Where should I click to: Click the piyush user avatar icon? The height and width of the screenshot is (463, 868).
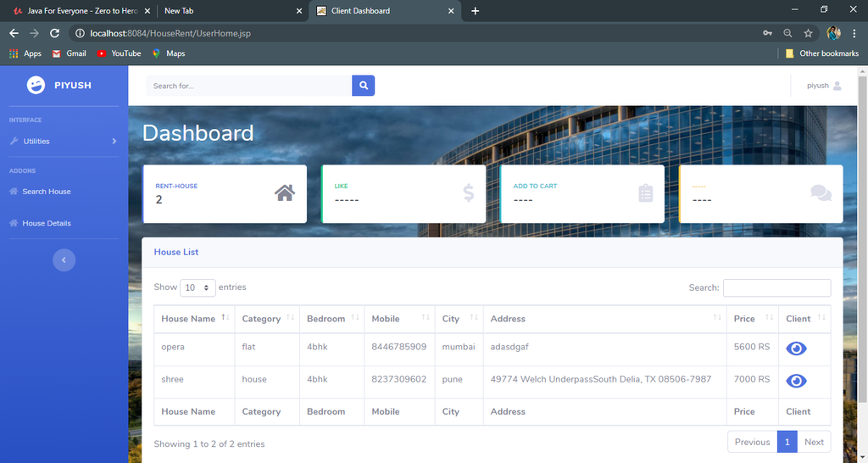[837, 86]
